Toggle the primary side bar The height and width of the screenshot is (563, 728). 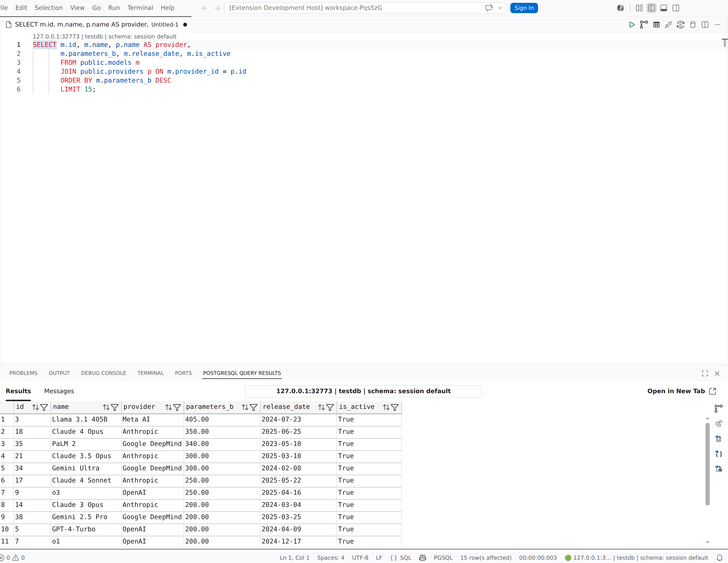tap(652, 8)
